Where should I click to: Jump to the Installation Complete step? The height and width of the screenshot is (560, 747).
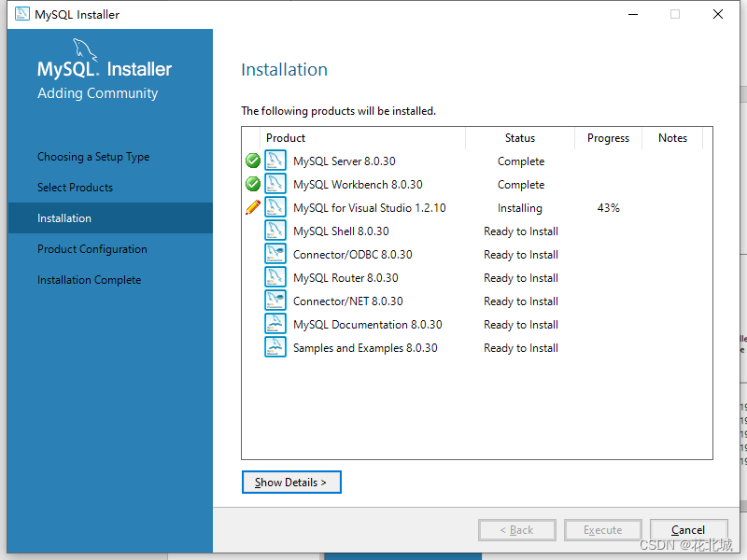tap(89, 280)
